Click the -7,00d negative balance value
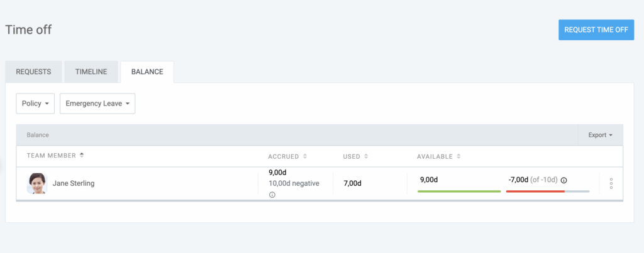Screen dimensions: 644x253 [x=518, y=180]
